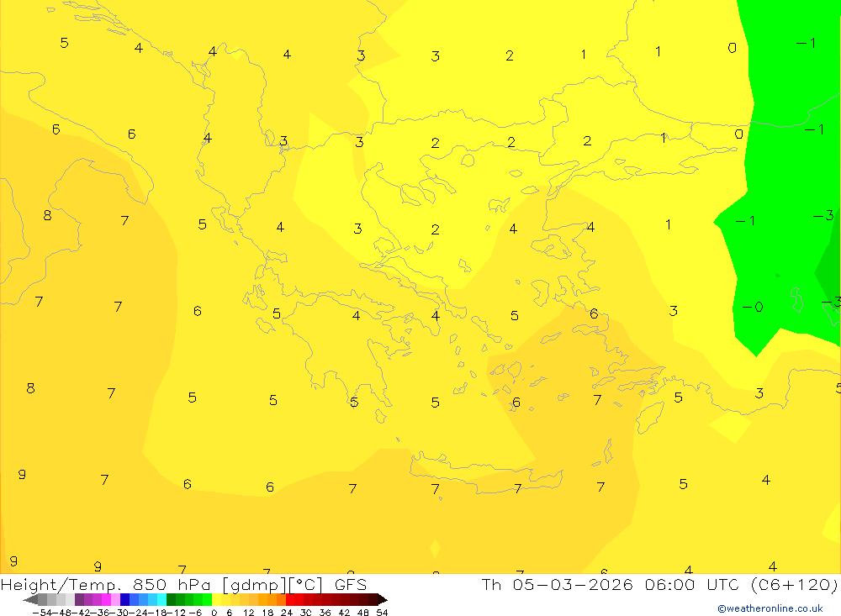This screenshot has height=616, width=841.
Task: Click the legend label 12
Action: [248, 613]
